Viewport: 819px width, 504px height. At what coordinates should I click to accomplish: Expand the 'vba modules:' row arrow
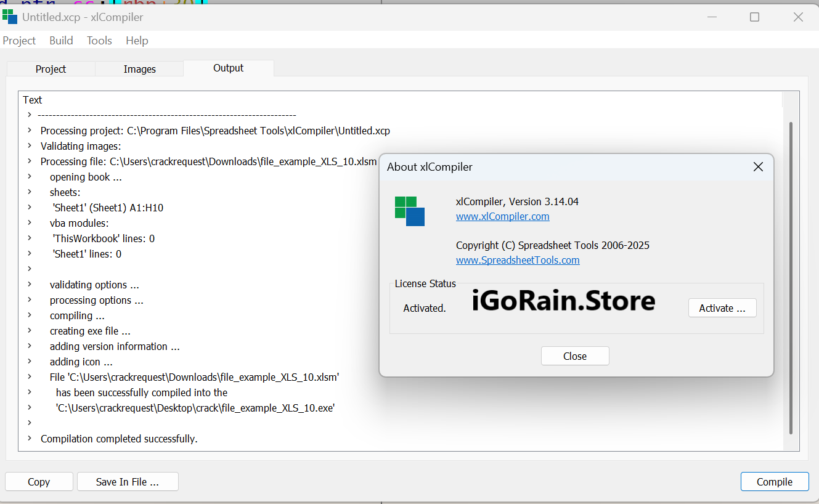click(x=30, y=223)
